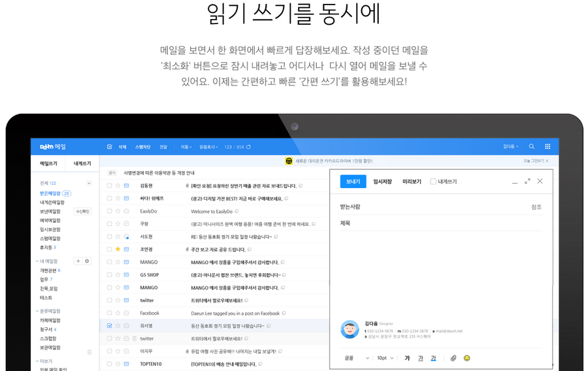This screenshot has width=588, height=371.
Task: Unstar the 조연정 email
Action: 118,250
